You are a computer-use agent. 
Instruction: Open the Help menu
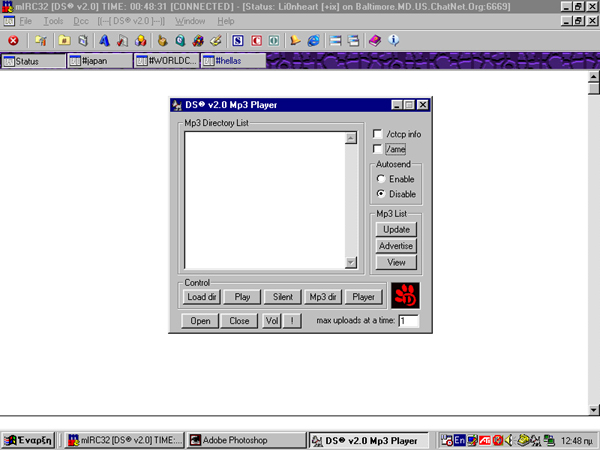click(x=226, y=21)
